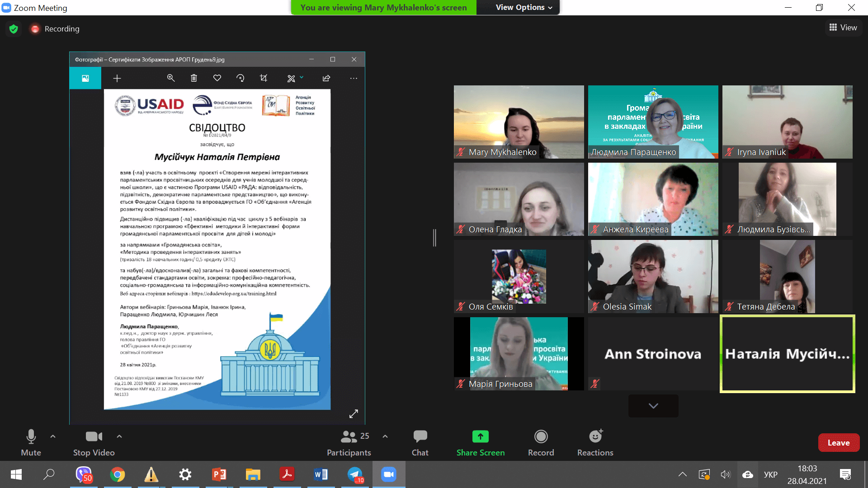Open the Chat panel

coord(420,442)
